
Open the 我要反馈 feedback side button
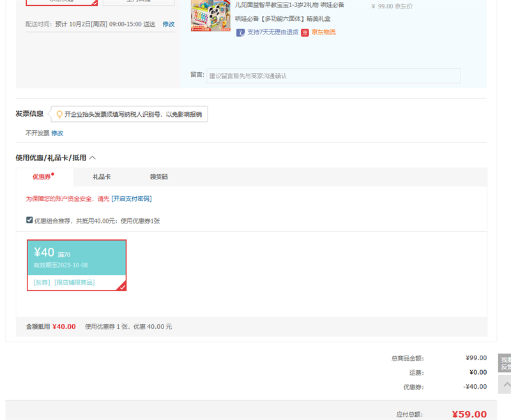tap(505, 363)
